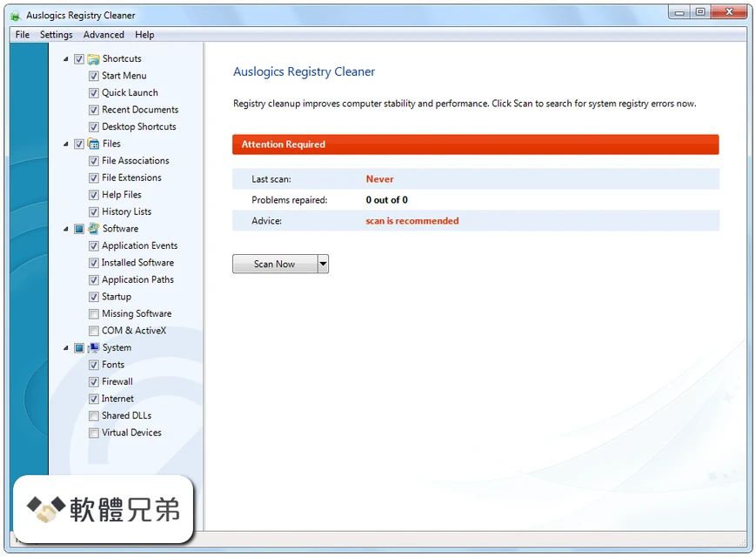Toggle the Shortcuts category checkbox
Viewport: 756px width, 557px height.
point(79,59)
